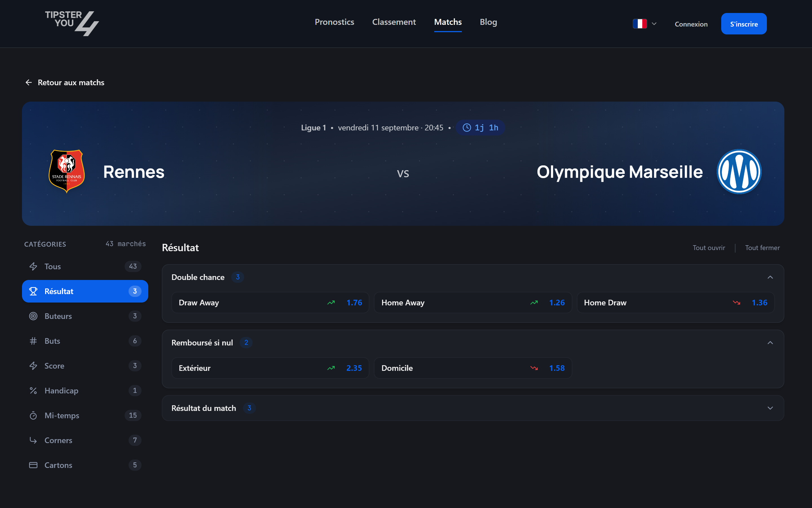This screenshot has width=812, height=508.
Task: Click the Résultat du match count badge
Action: (x=249, y=408)
